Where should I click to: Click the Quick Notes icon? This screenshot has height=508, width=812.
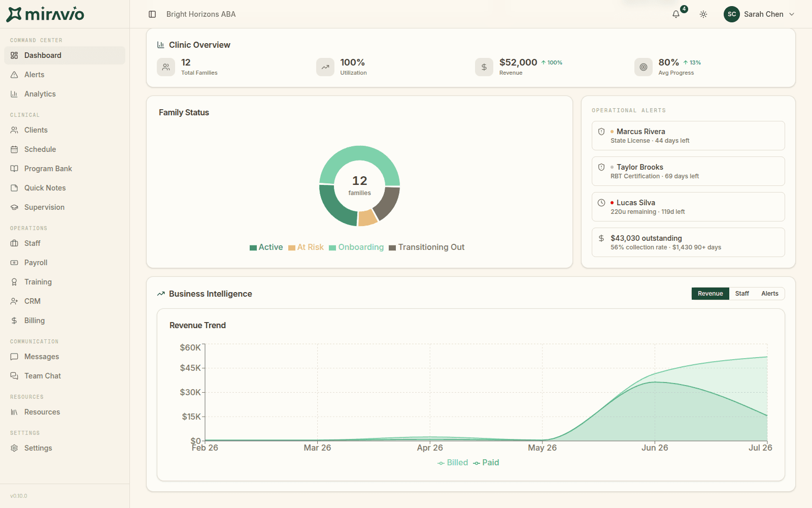tap(14, 188)
